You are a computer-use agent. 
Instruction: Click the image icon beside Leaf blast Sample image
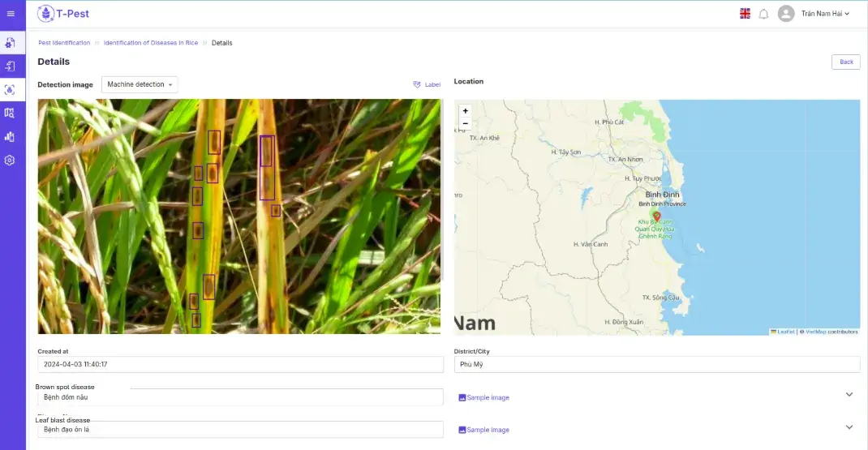462,430
